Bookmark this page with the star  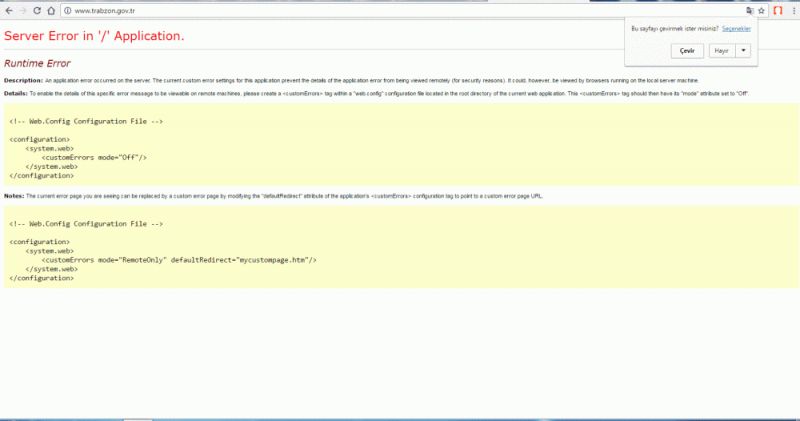click(762, 10)
